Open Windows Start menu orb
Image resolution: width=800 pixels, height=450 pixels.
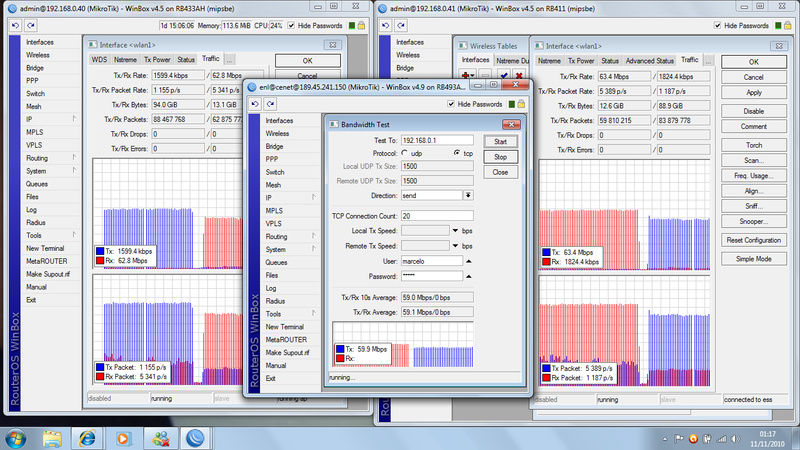(x=15, y=438)
